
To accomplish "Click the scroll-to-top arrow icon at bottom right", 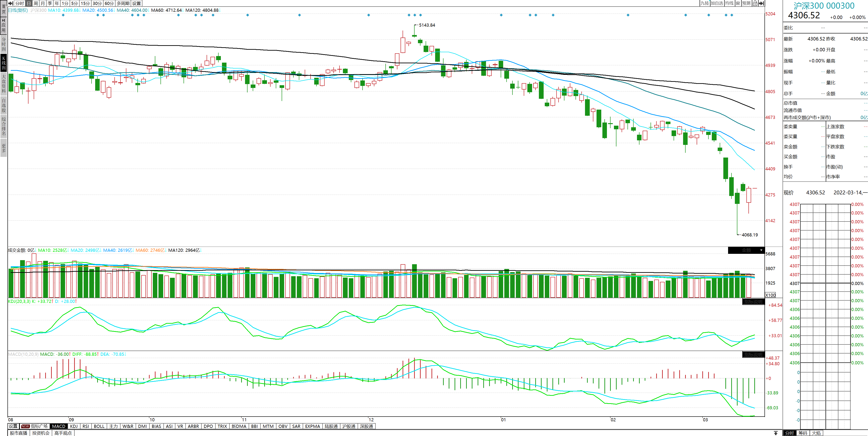I will pyautogui.click(x=776, y=433).
